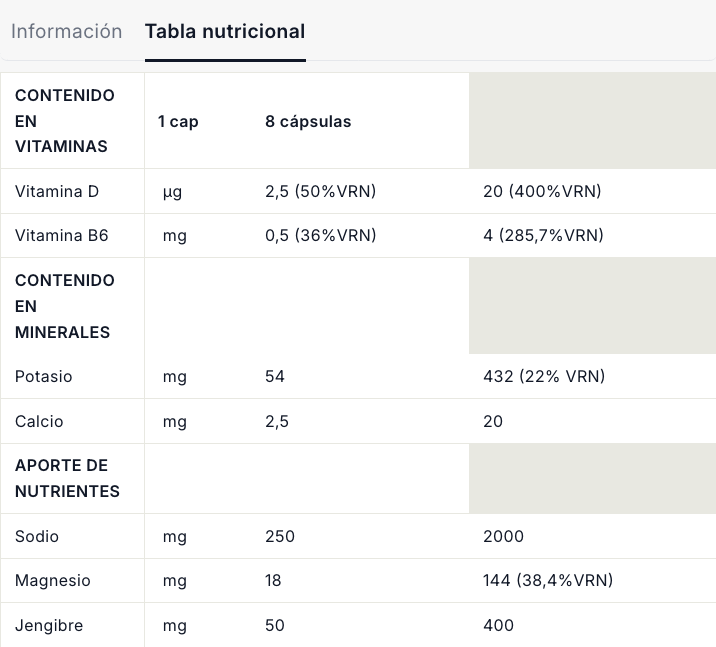This screenshot has width=716, height=647.
Task: Click the 4 (285,7%VRN) value cell
Action: tap(543, 236)
